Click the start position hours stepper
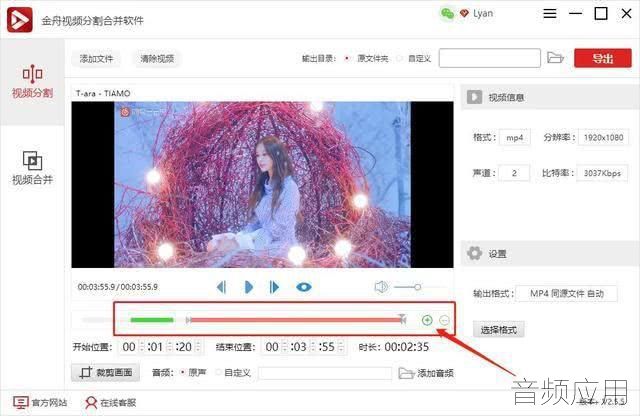 (142, 347)
